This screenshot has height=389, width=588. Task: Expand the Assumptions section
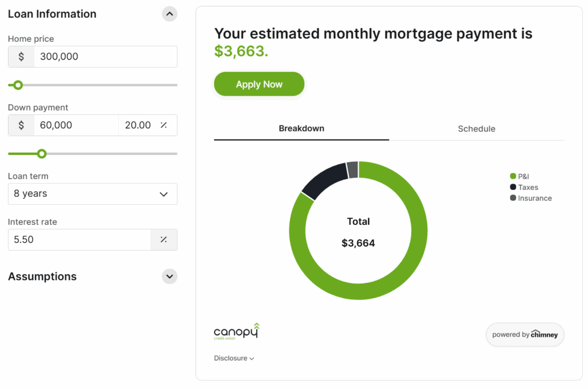169,276
